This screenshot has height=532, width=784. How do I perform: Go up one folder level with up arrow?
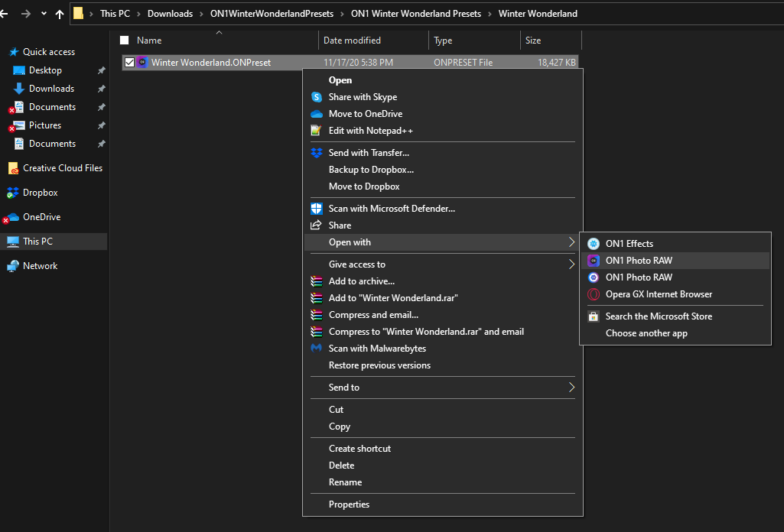click(60, 14)
